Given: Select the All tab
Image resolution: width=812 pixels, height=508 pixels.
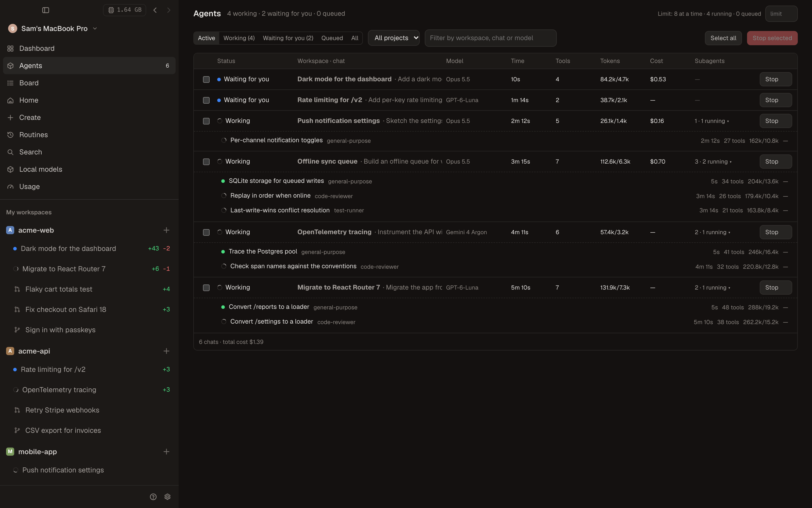Looking at the screenshot, I should pos(355,38).
